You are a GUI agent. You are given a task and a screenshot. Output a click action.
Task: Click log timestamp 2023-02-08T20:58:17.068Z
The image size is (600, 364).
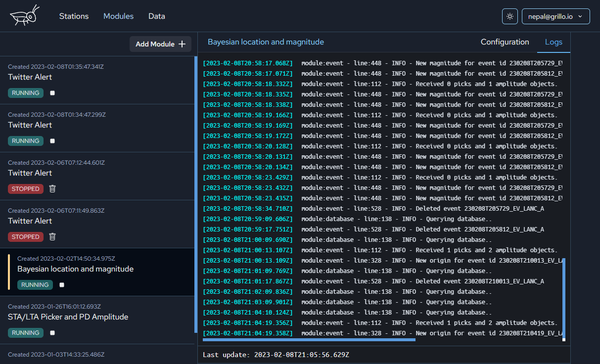(248, 63)
